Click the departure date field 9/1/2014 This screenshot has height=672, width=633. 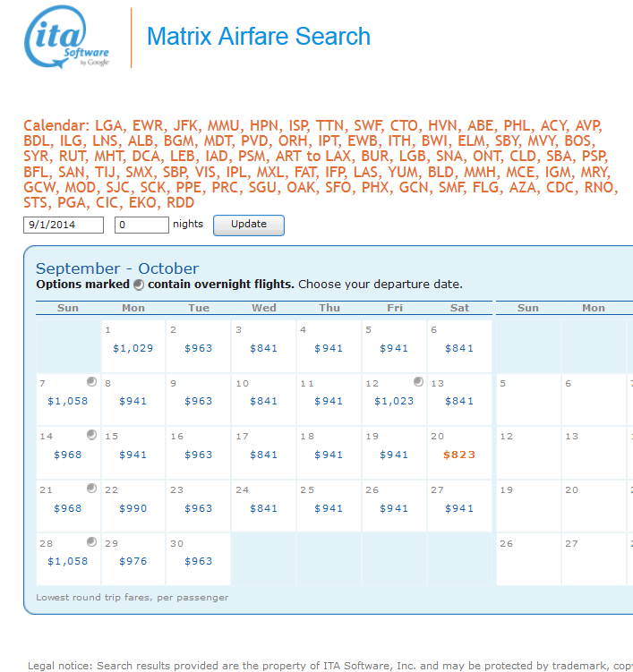coord(64,225)
